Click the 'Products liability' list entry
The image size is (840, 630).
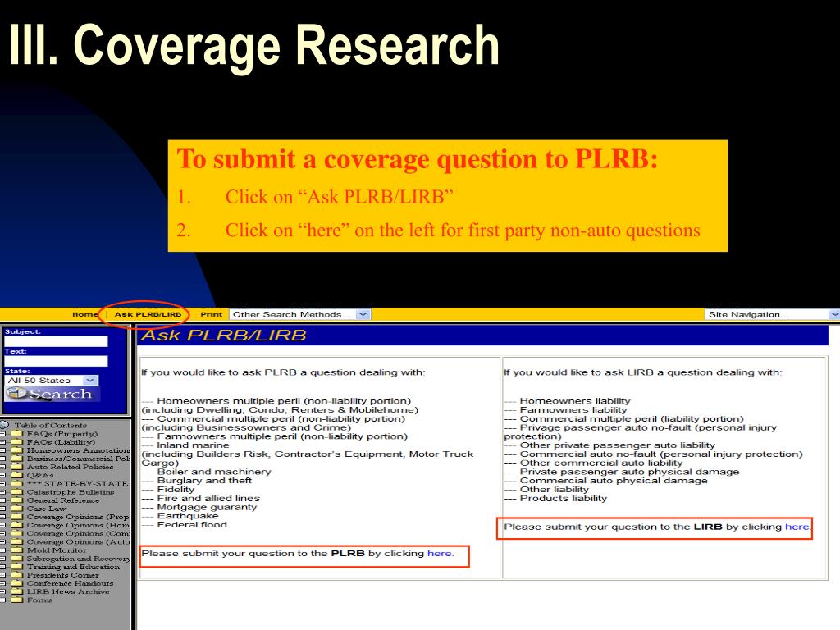pos(563,498)
